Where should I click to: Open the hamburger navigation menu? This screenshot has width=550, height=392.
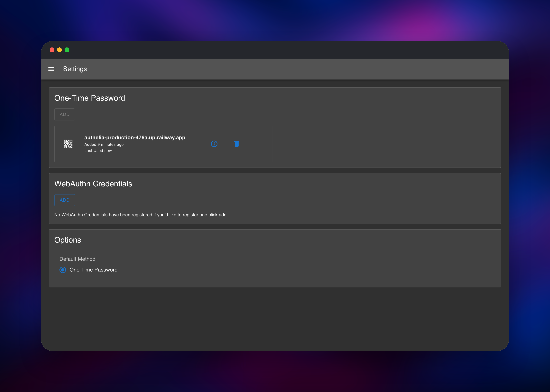point(51,69)
